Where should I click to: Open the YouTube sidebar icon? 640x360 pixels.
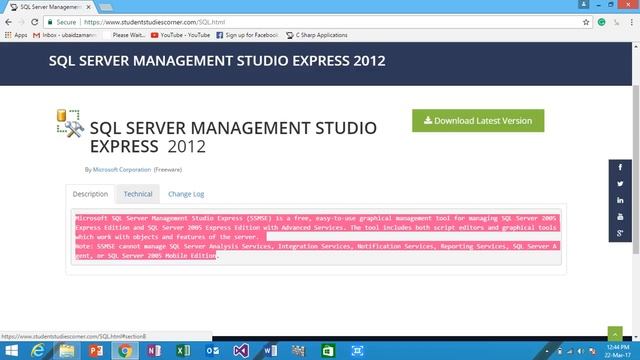click(x=620, y=217)
